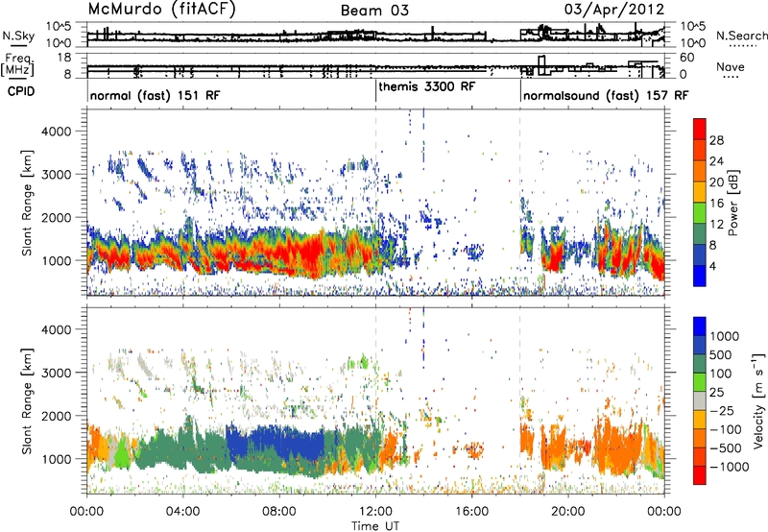
Task: Click the 60 tick on Nave axis
Action: 687,58
